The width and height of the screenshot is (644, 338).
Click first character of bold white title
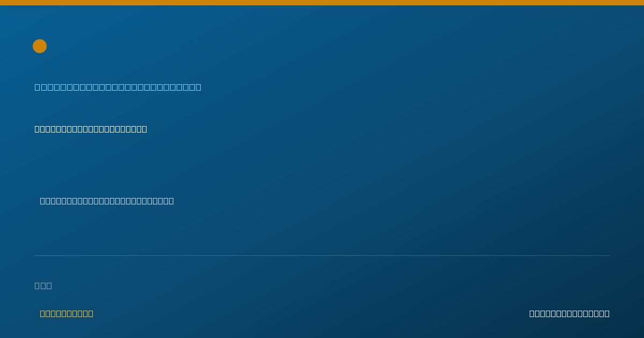pos(37,129)
